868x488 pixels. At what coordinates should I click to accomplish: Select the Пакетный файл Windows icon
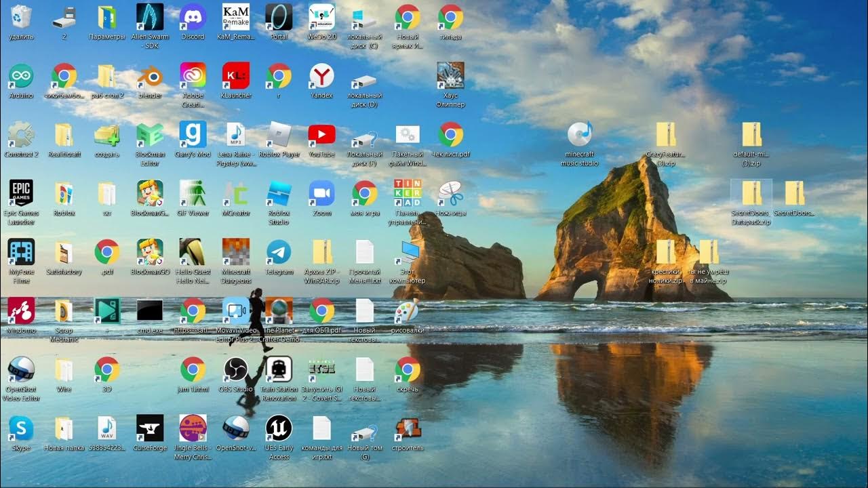coord(407,134)
